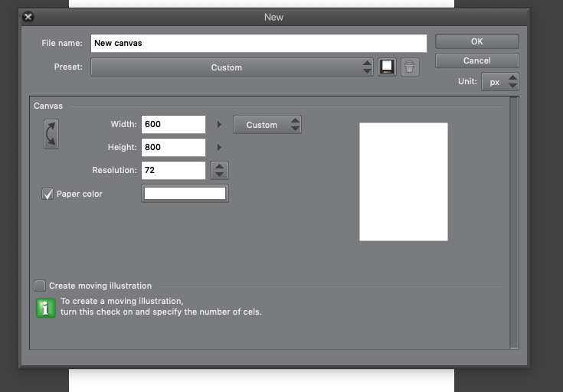Open the Custom size dropdown

[x=267, y=125]
